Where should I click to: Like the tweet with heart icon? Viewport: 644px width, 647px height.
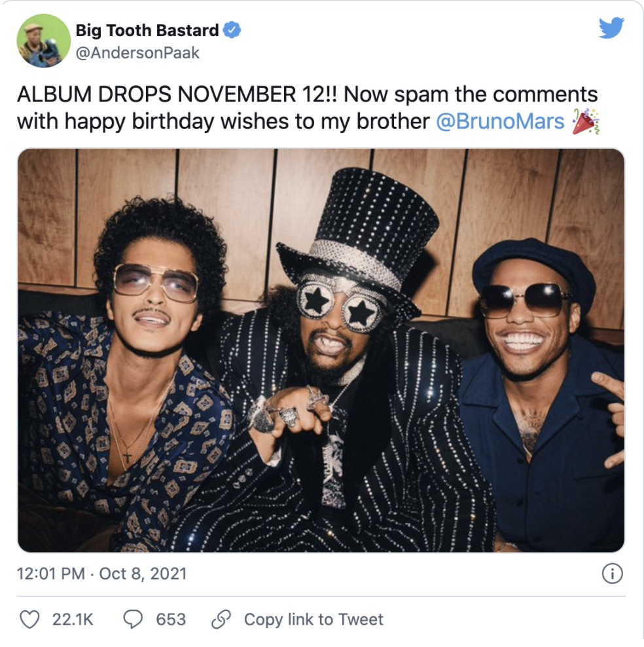tap(29, 619)
